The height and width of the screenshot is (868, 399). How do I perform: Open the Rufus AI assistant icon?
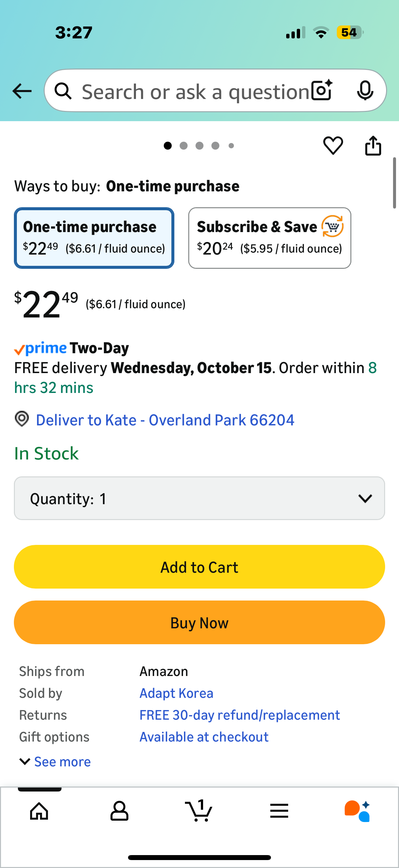point(357,810)
